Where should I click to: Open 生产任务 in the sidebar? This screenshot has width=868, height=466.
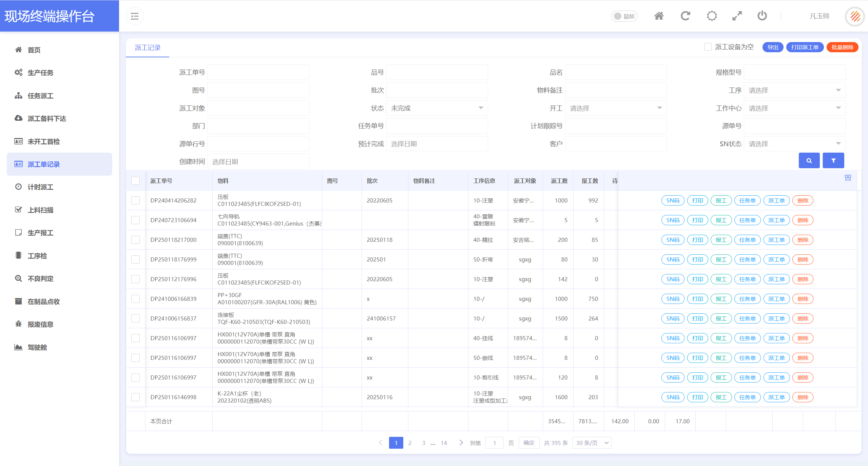pyautogui.click(x=40, y=73)
